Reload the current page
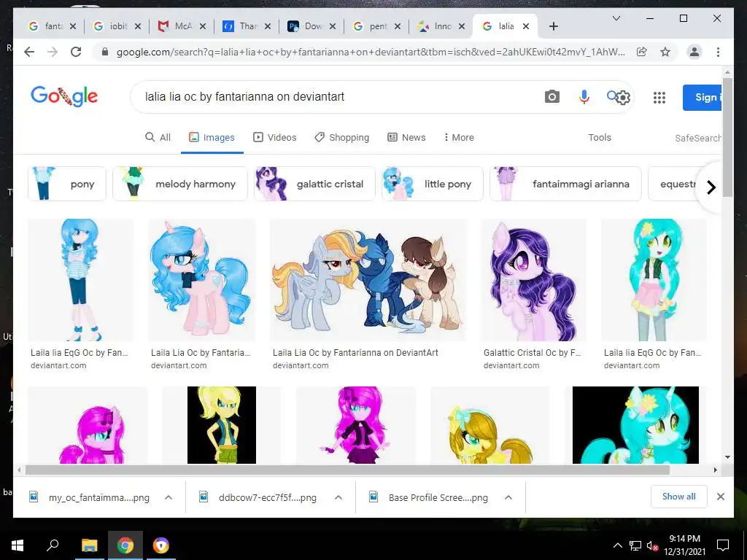 pyautogui.click(x=76, y=52)
